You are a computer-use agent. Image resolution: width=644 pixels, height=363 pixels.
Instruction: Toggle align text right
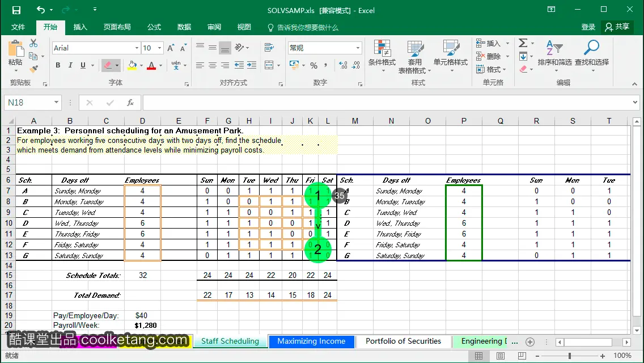pos(225,65)
